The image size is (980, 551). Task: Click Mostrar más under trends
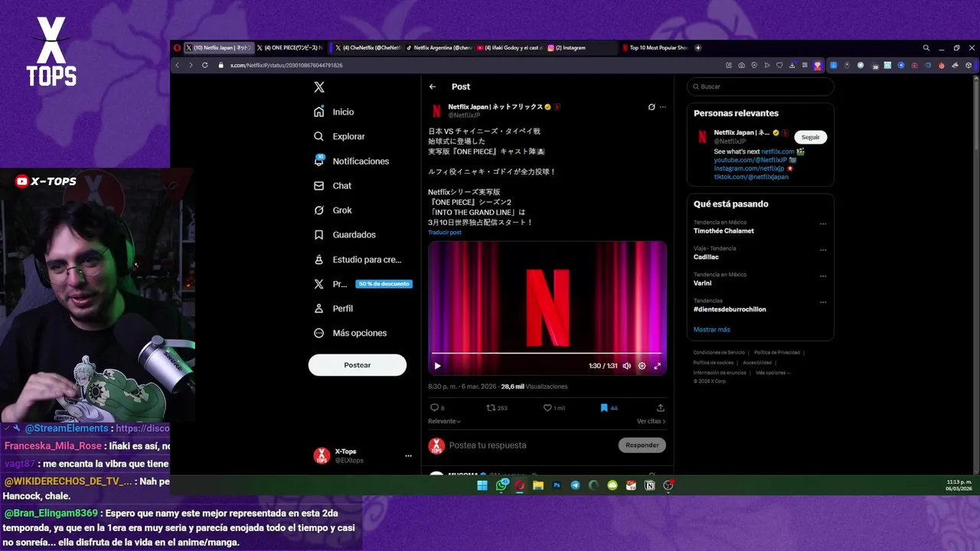click(x=712, y=330)
